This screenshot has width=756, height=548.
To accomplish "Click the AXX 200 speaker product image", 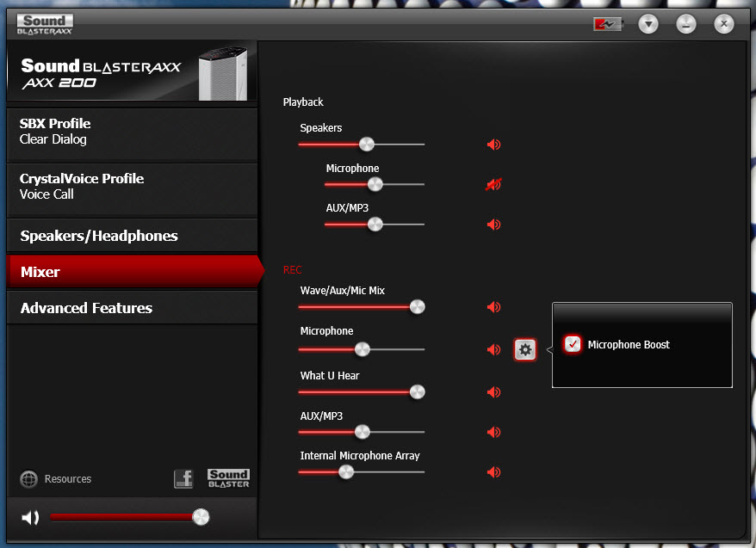I will pos(223,73).
